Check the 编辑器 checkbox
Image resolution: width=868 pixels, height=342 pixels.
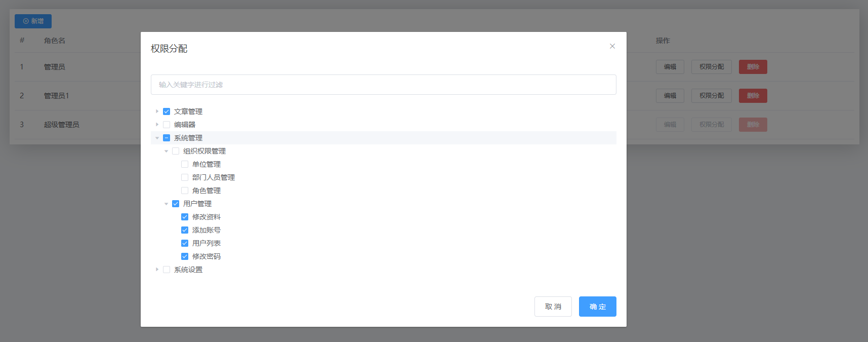point(167,125)
